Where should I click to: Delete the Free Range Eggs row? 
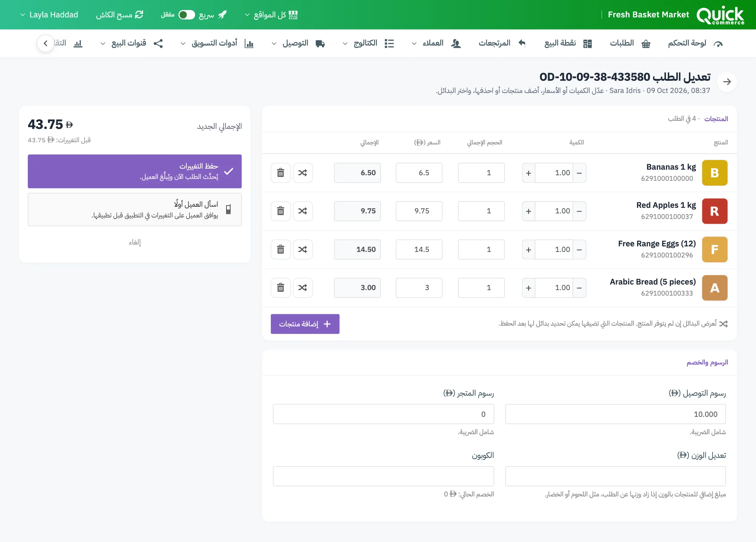click(x=281, y=249)
